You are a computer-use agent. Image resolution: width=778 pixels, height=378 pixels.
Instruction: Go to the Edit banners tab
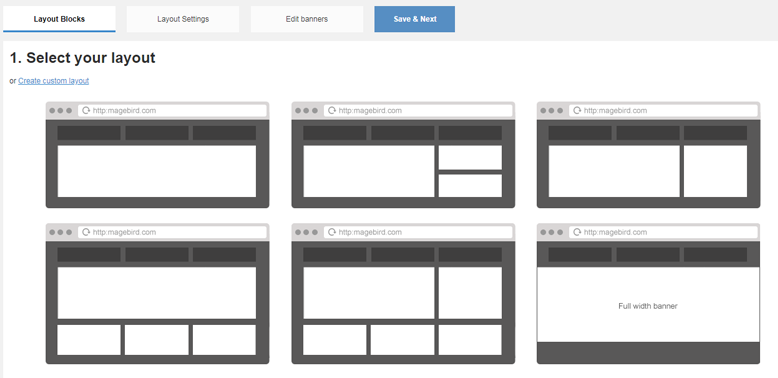(307, 19)
